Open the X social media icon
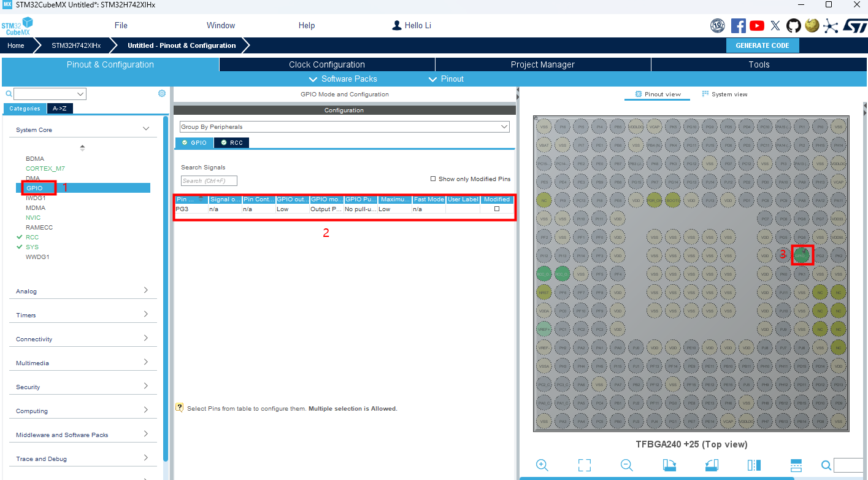The image size is (868, 480). [775, 25]
